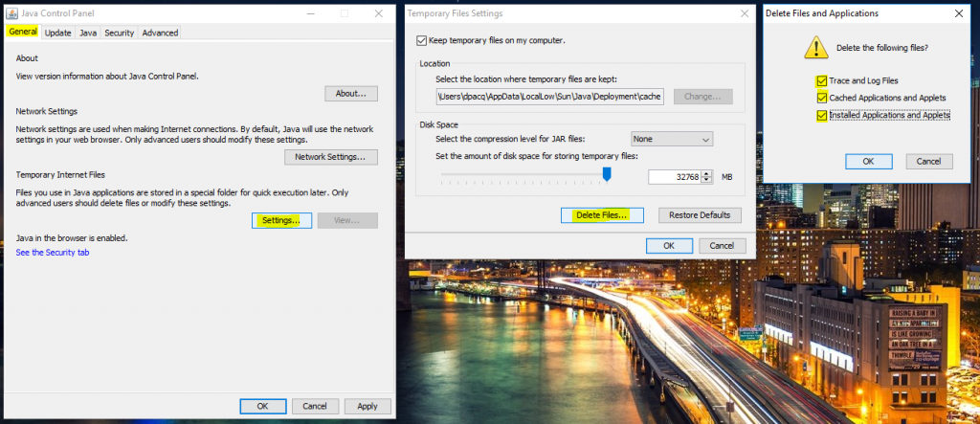Increase disk space with stepper up arrow
The image size is (980, 424).
pyautogui.click(x=707, y=174)
